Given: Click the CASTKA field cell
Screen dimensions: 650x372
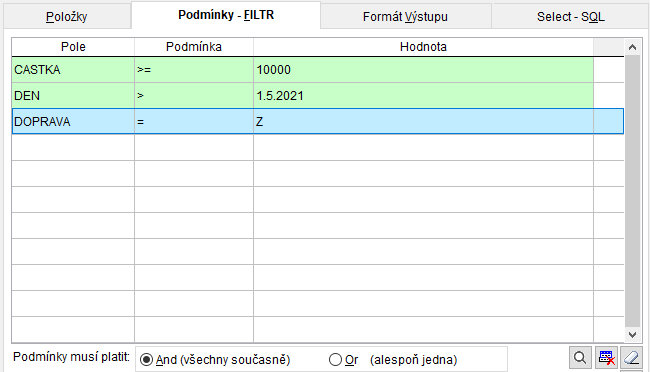Looking at the screenshot, I should click(73, 70).
